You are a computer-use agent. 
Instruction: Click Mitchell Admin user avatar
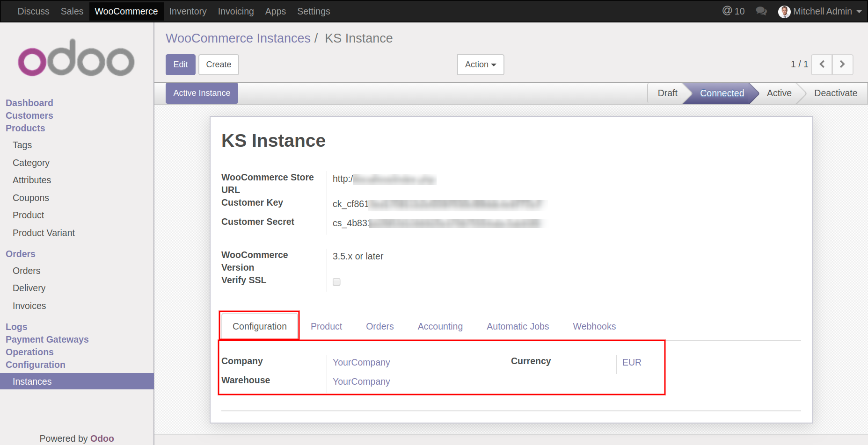784,12
